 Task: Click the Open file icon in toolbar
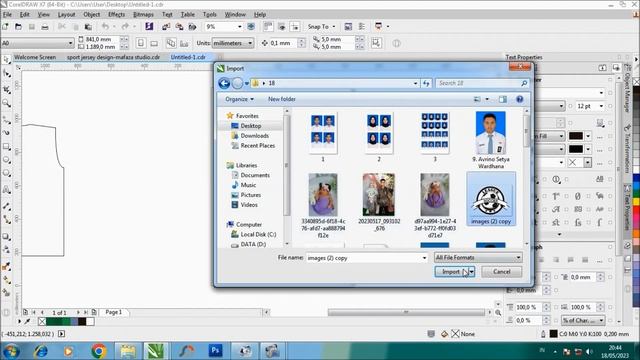[18, 27]
